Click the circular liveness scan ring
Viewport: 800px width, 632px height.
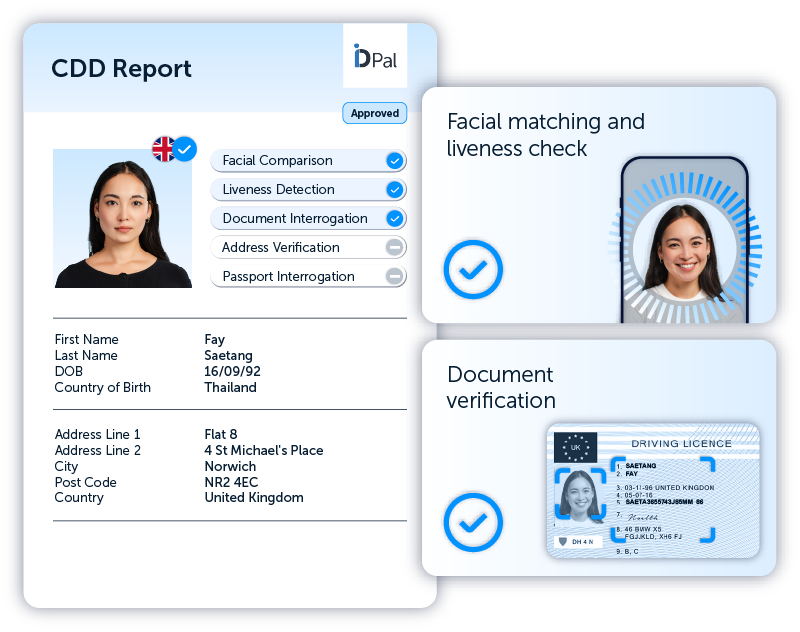[x=685, y=246]
